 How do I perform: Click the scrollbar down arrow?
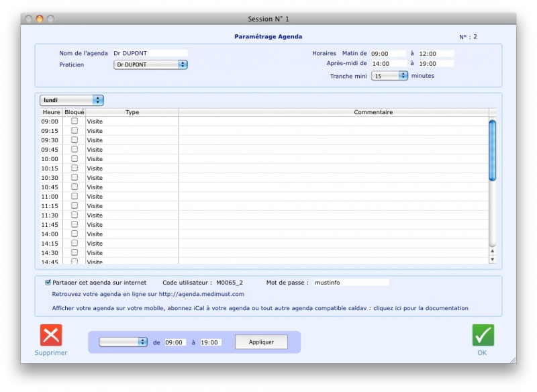coord(493,259)
